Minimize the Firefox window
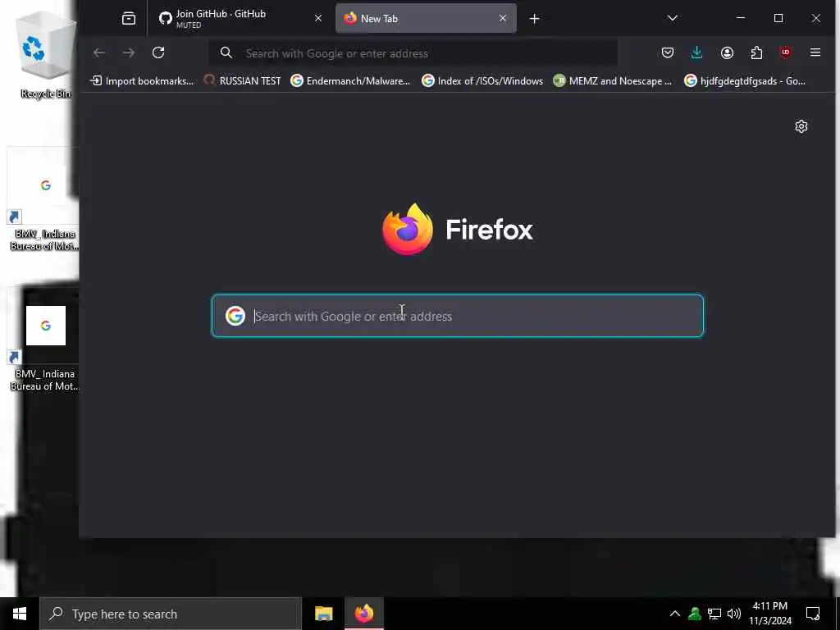The image size is (840, 630). (741, 18)
